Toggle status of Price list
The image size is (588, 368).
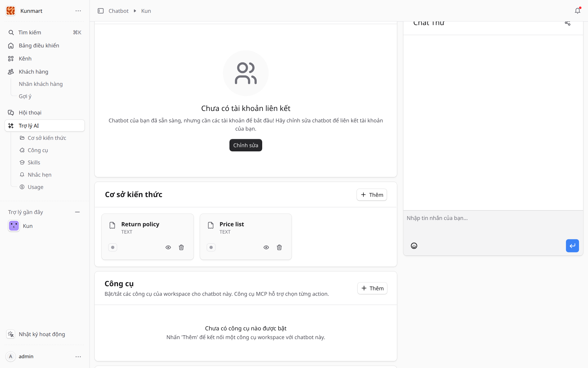[x=211, y=248]
